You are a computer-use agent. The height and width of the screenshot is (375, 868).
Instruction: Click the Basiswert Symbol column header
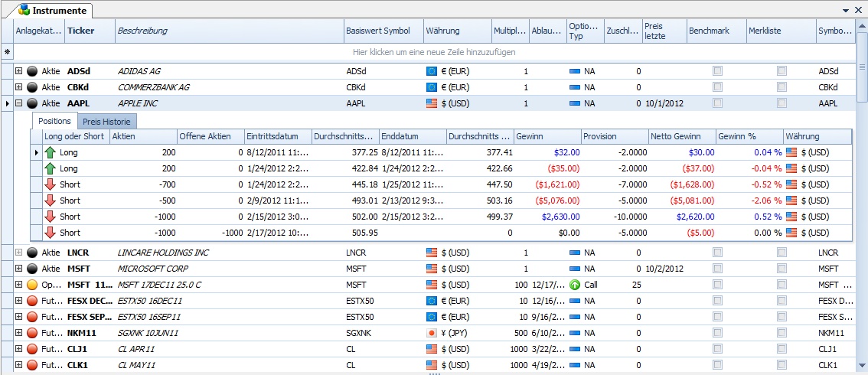click(383, 31)
